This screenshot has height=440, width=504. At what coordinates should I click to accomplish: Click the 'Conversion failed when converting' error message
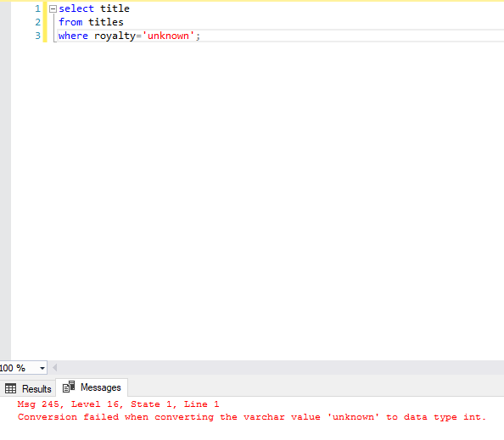click(252, 417)
